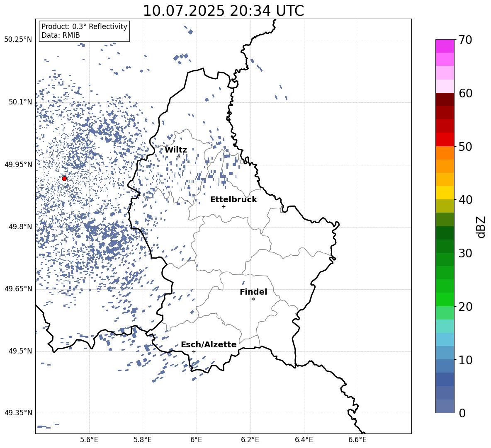Click the "Esch/Alzette" city label
The width and height of the screenshot is (491, 448).
tap(209, 344)
